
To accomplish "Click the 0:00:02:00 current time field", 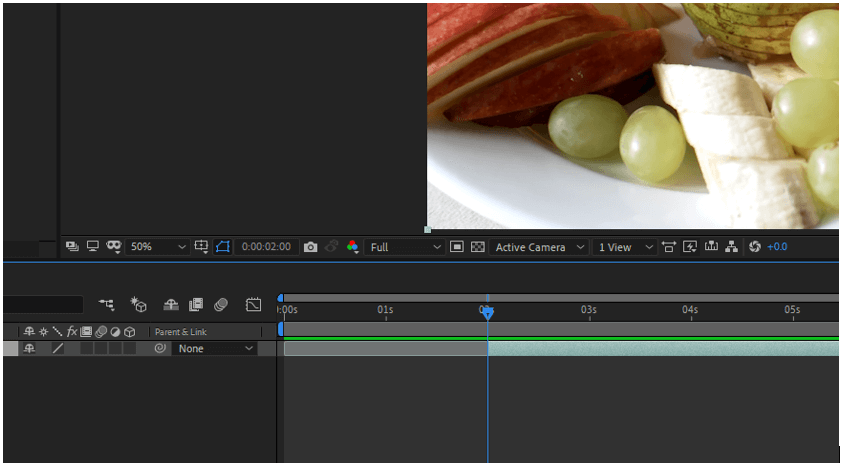I will 266,247.
